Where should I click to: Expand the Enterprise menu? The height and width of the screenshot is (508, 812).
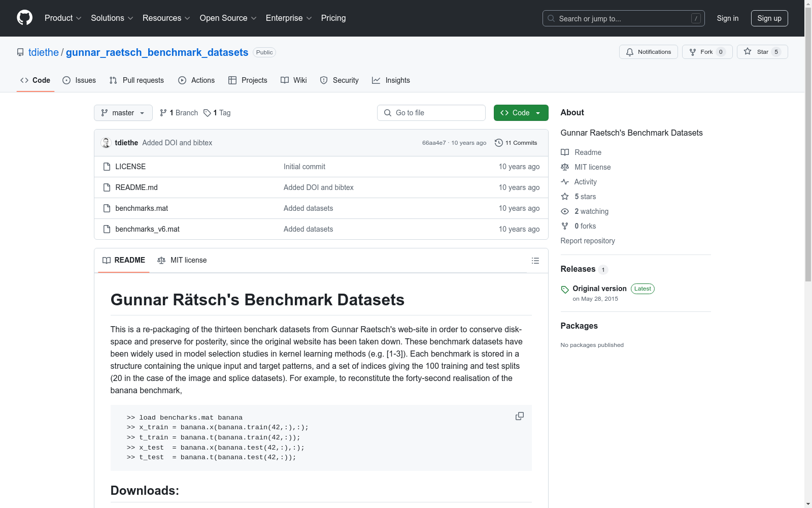289,18
